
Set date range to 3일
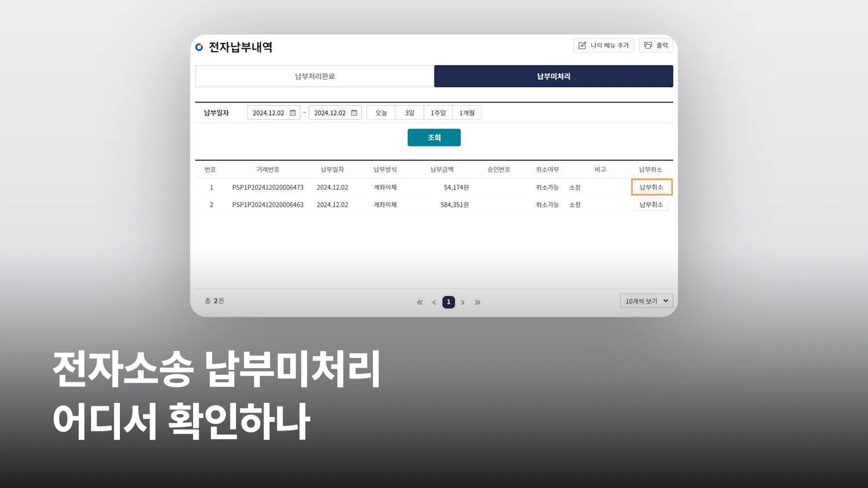tap(410, 113)
